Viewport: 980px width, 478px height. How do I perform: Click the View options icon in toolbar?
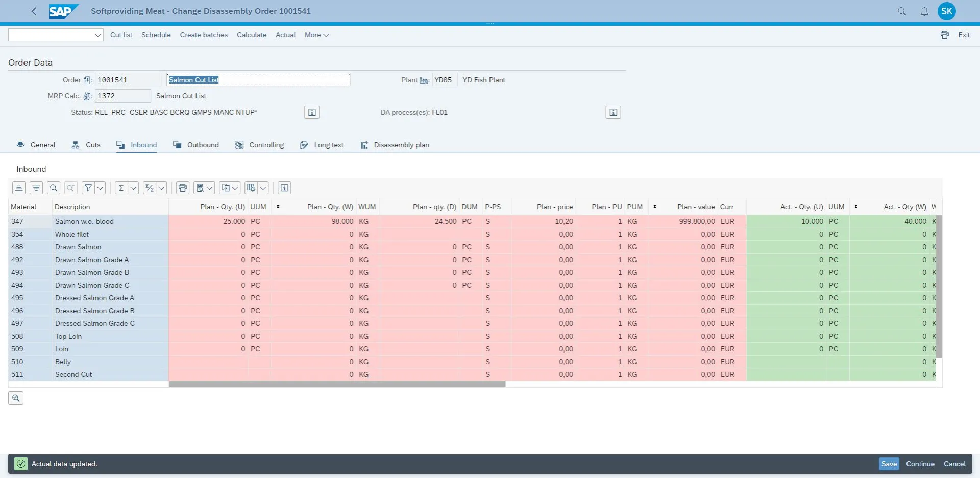(200, 188)
